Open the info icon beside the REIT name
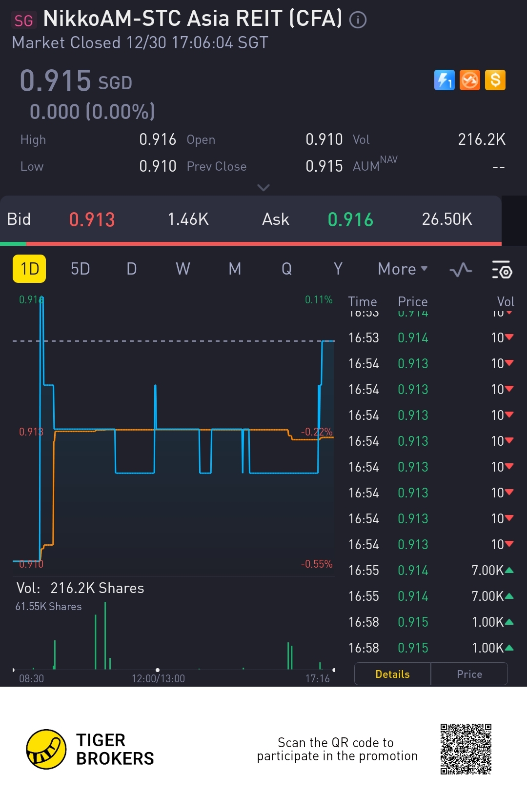Viewport: 527px width, 812px height. click(x=358, y=20)
